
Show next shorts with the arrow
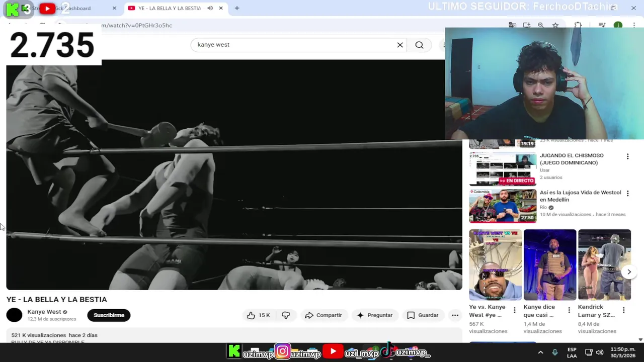click(x=629, y=272)
